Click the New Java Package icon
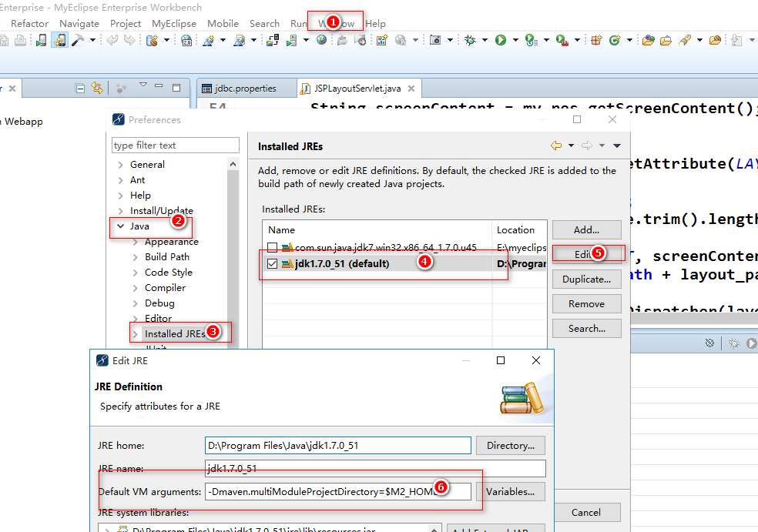 [x=596, y=40]
